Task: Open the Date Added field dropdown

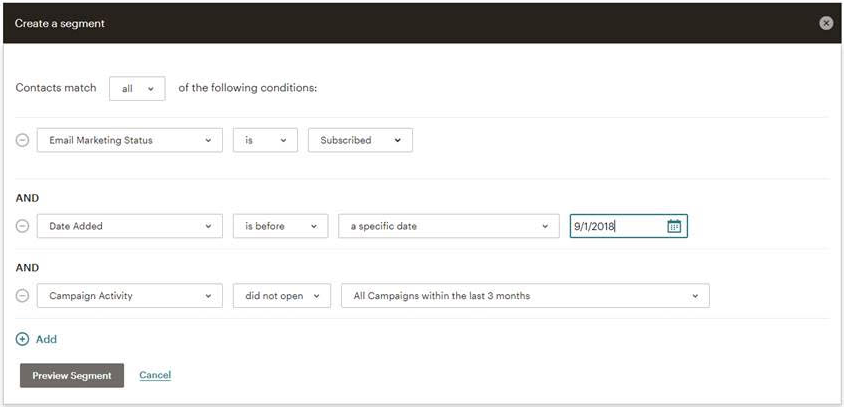Action: point(130,226)
